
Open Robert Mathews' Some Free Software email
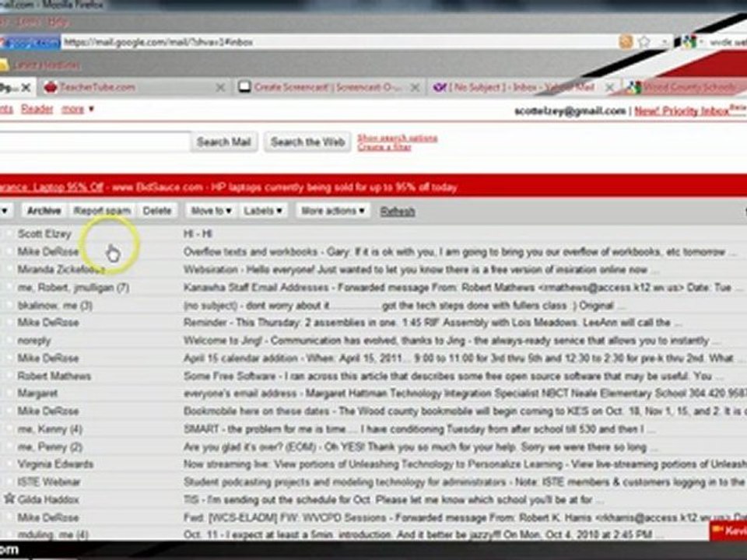coord(373,376)
